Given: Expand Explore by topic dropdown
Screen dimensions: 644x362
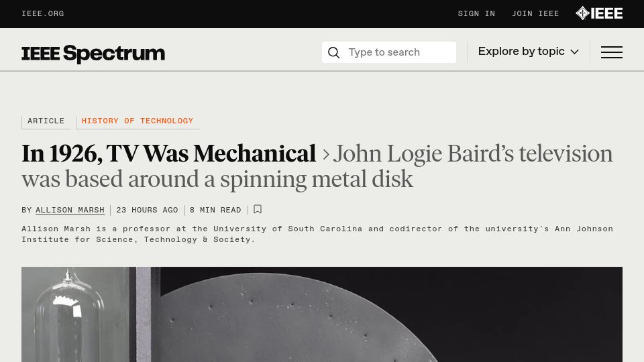Looking at the screenshot, I should (x=528, y=52).
